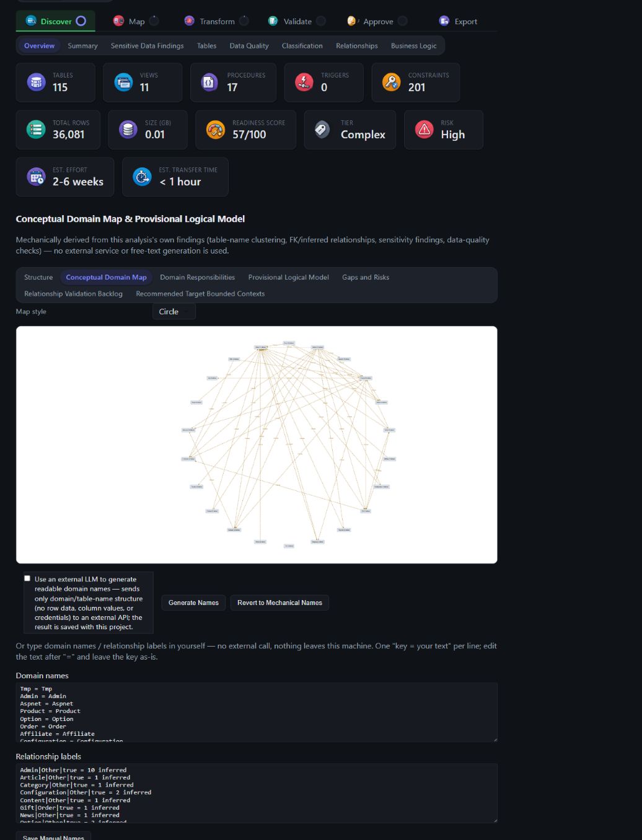The image size is (642, 840).
Task: Click the Discover progress ring indicator
Action: coord(81,21)
